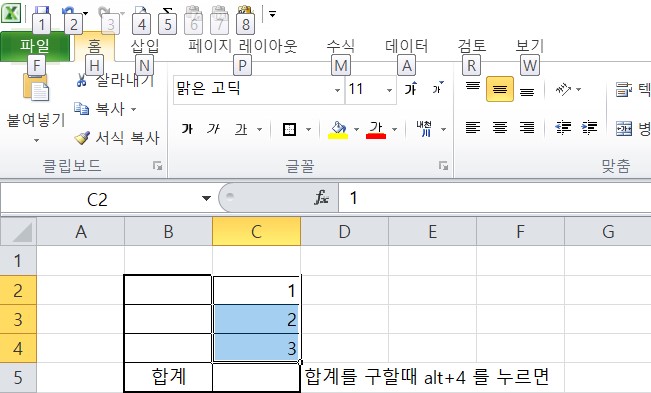Click the phonetic guide (내천) icon
This screenshot has width=651, height=393.
(425, 129)
